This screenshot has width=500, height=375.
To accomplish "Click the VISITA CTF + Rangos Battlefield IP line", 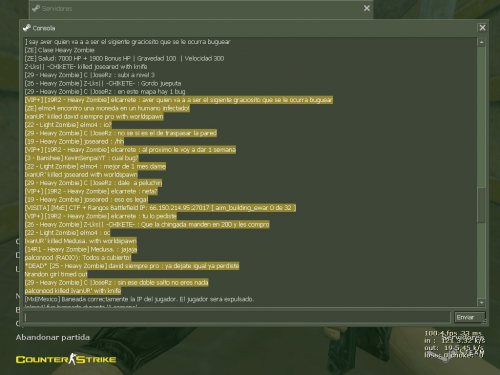I will click(x=160, y=208).
